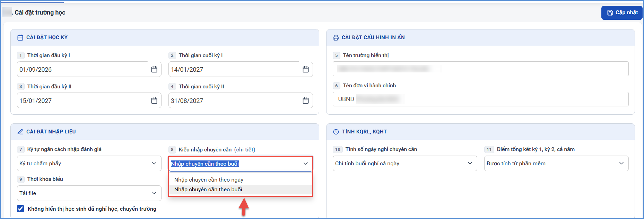Open calendar for Thời gian đầu kỳ I
This screenshot has height=219, width=644.
pos(154,69)
